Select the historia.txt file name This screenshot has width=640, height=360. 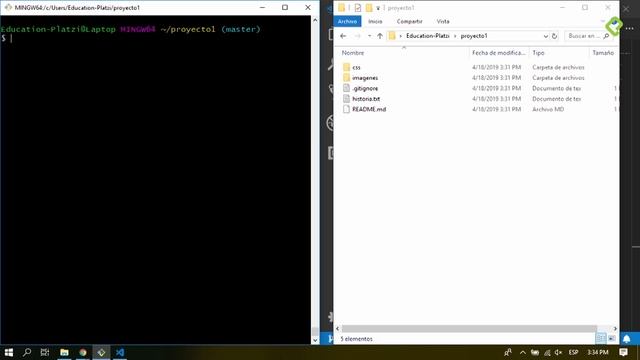pos(366,99)
